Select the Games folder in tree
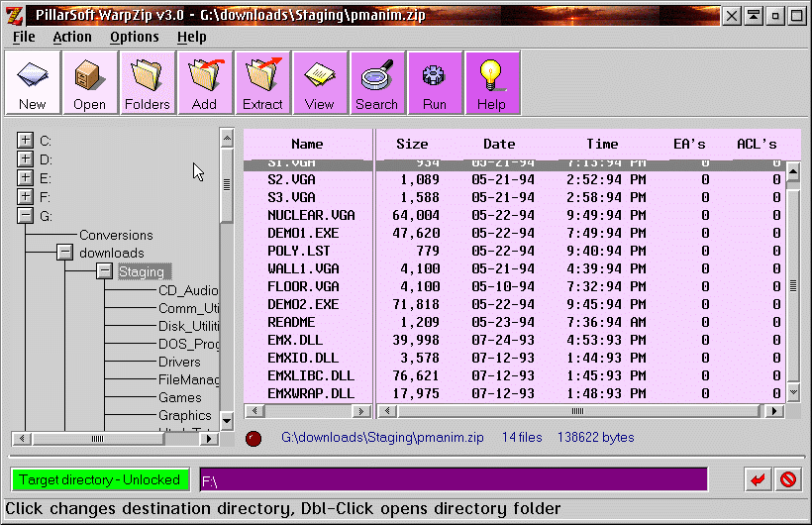 [180, 397]
